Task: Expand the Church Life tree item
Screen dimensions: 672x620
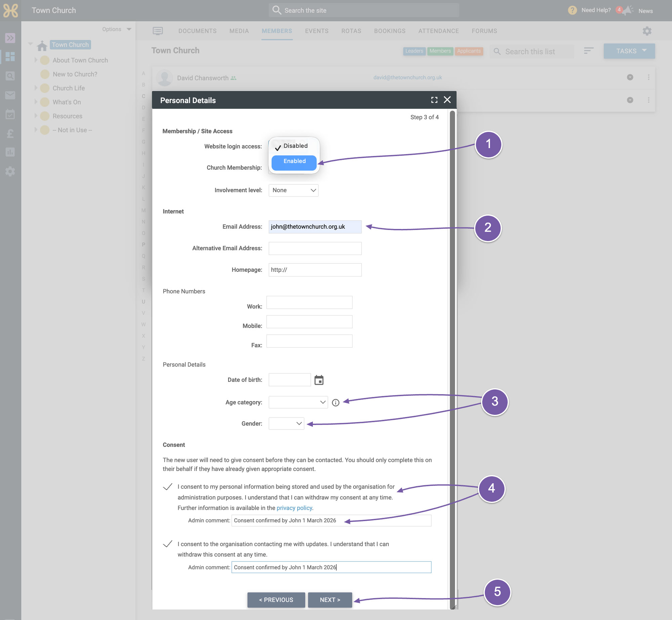Action: [36, 88]
